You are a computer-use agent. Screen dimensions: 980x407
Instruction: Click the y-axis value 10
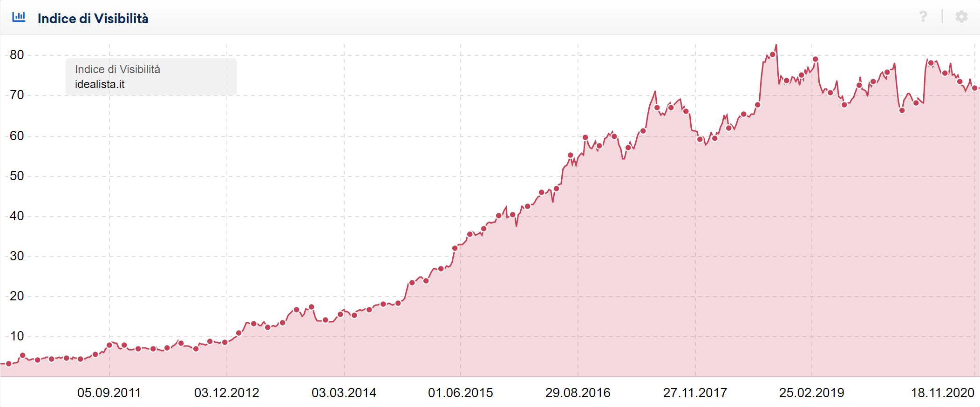pos(17,336)
